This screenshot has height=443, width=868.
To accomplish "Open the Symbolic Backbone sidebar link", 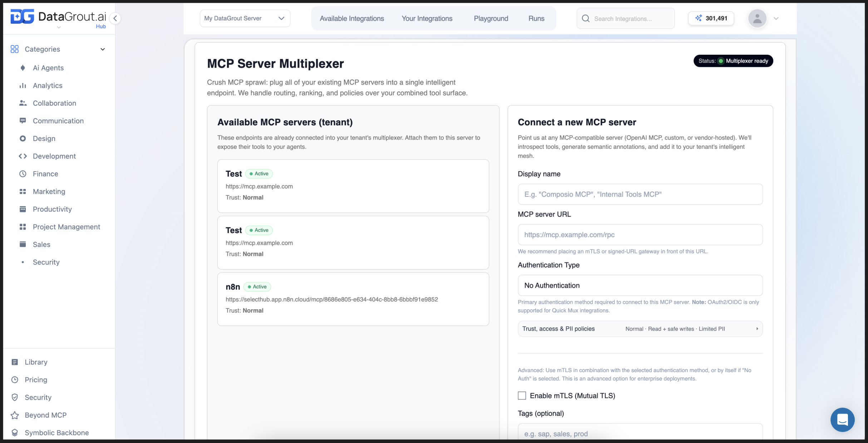I will click(x=56, y=433).
